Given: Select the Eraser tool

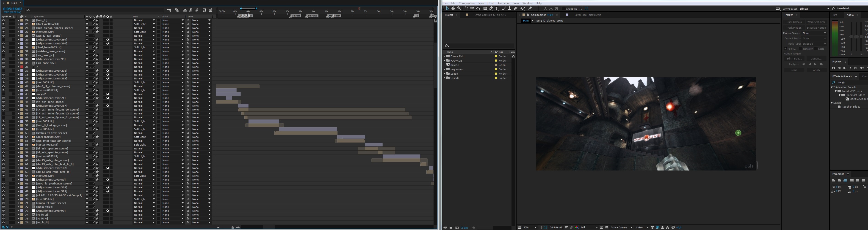Looking at the screenshot, I should [516, 8].
